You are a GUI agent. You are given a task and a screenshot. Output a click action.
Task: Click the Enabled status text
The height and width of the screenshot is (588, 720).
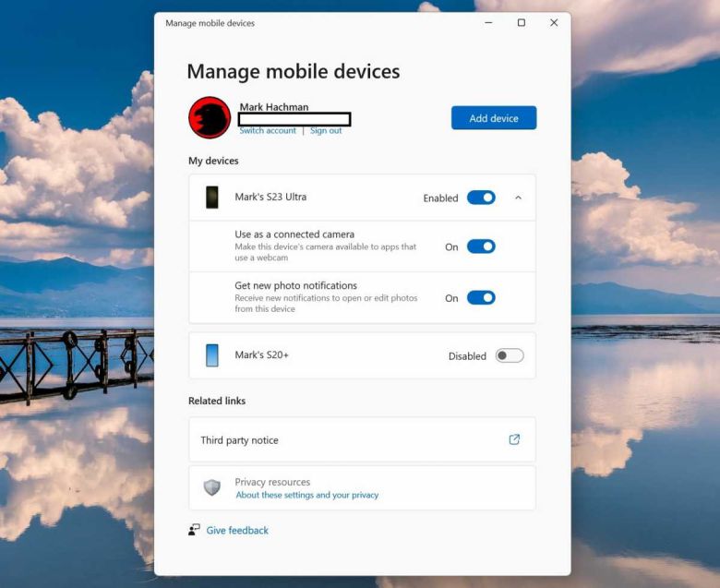click(x=441, y=198)
